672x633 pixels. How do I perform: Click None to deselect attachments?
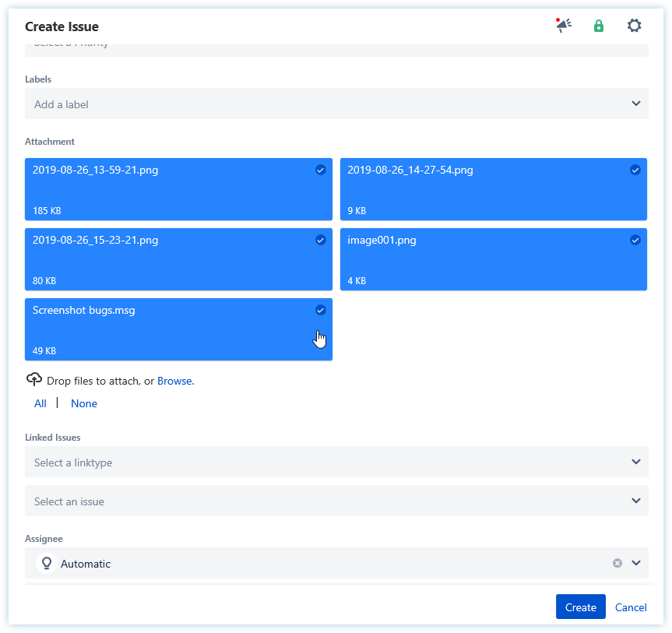(x=84, y=403)
